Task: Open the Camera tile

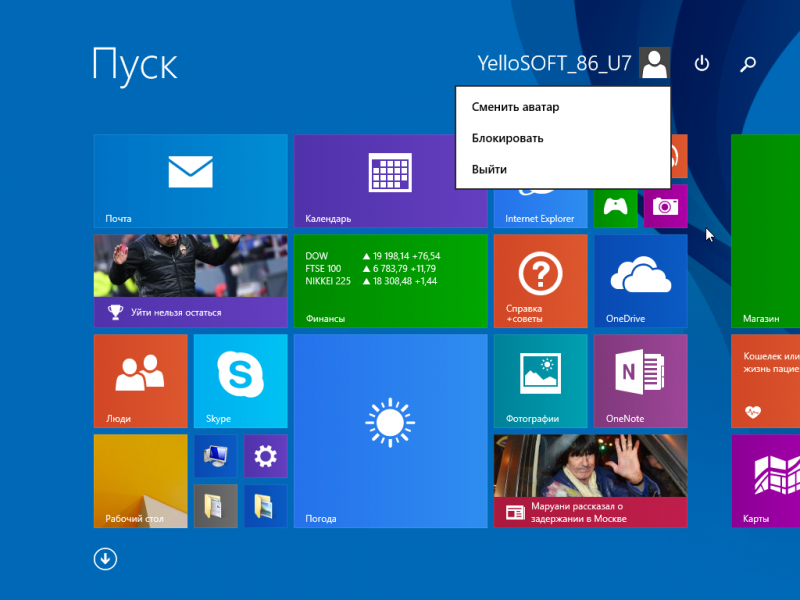Action: 665,206
